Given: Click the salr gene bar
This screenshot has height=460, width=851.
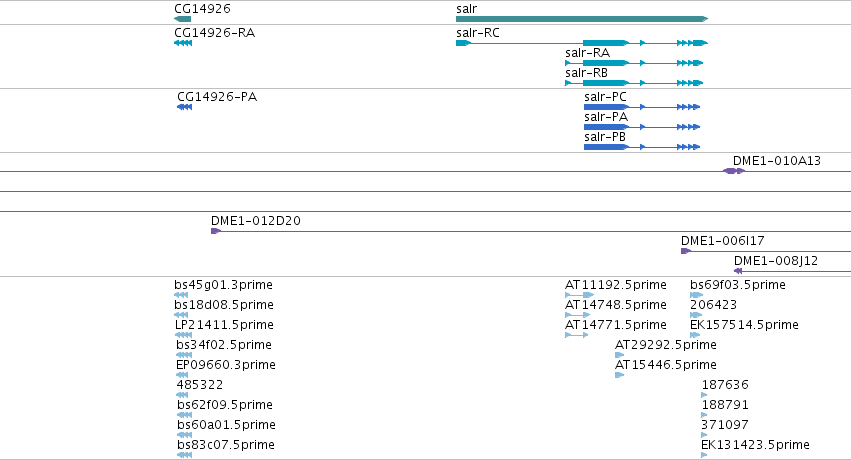Looking at the screenshot, I should [582, 19].
